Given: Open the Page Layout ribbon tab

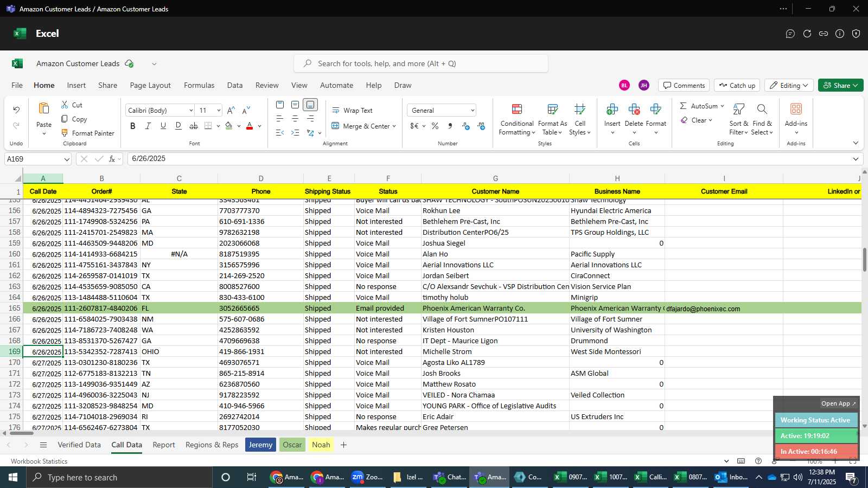Looking at the screenshot, I should 150,85.
